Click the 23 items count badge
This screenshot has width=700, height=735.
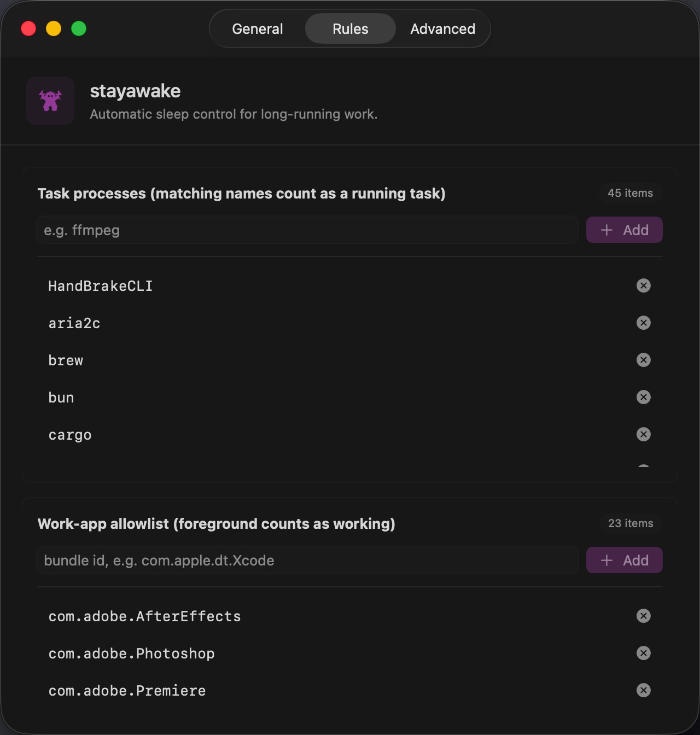[630, 523]
